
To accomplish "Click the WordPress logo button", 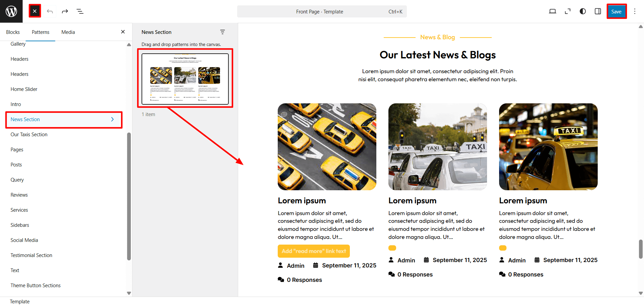I will (x=11, y=11).
